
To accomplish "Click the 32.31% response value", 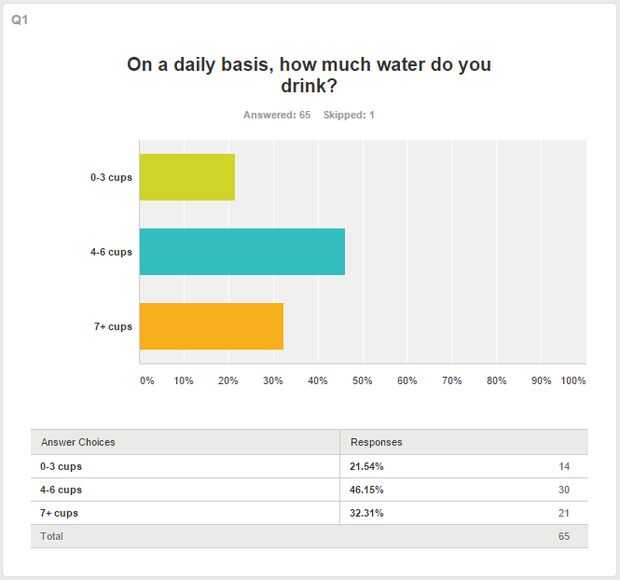I will click(x=367, y=513).
